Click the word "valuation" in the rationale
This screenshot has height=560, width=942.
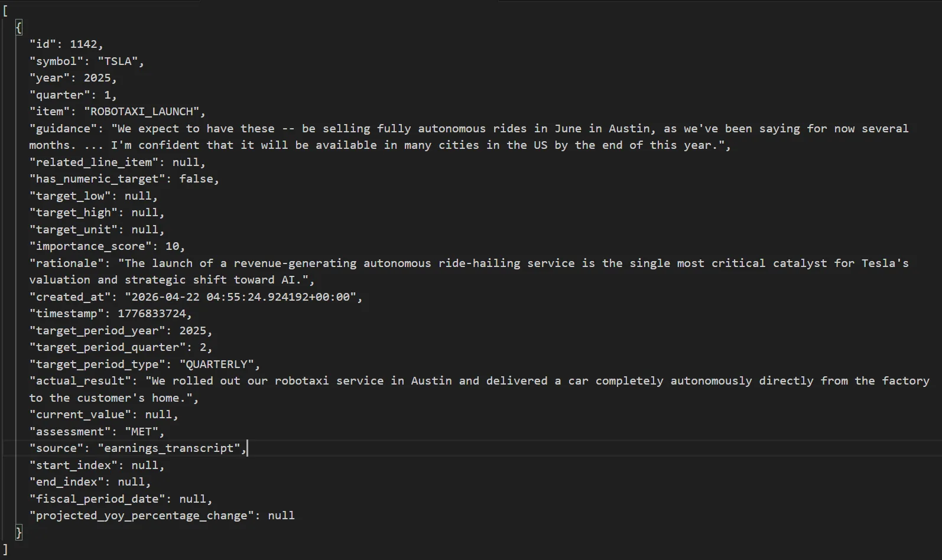pyautogui.click(x=60, y=280)
